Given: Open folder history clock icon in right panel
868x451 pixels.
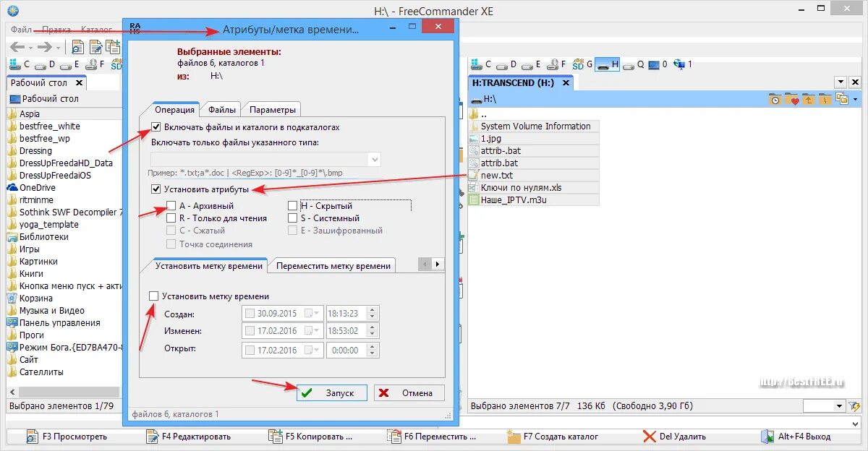Looking at the screenshot, I should 775,99.
